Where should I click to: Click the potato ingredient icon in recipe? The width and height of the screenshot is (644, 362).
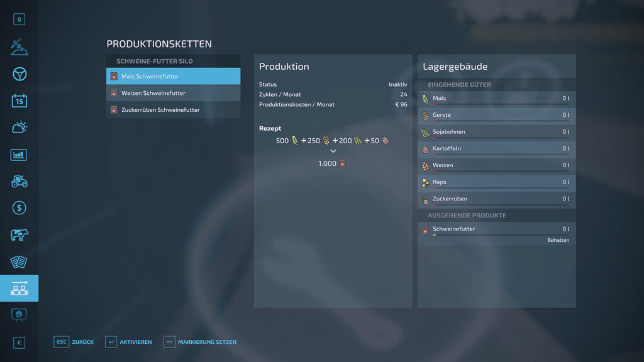point(386,140)
